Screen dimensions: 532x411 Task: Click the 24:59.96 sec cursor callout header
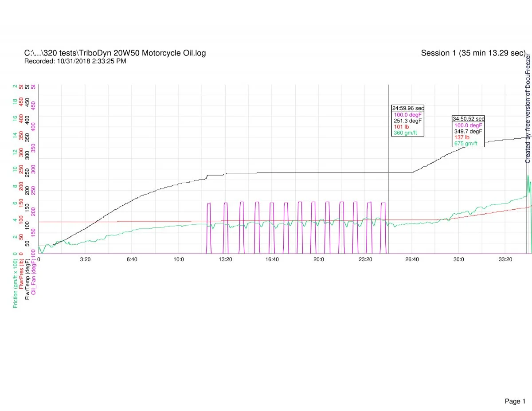pos(408,108)
